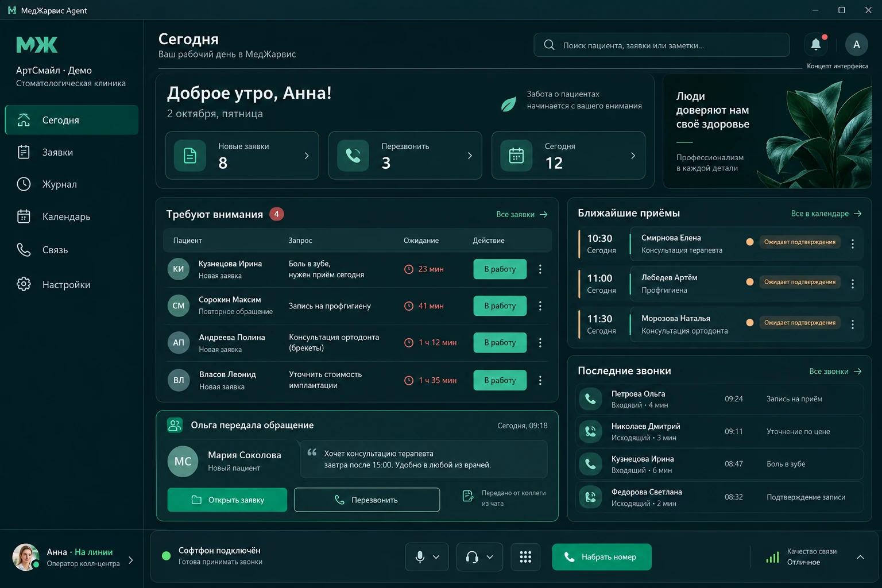Open the user avatar A menu
Screen dimensions: 882x588
click(856, 44)
